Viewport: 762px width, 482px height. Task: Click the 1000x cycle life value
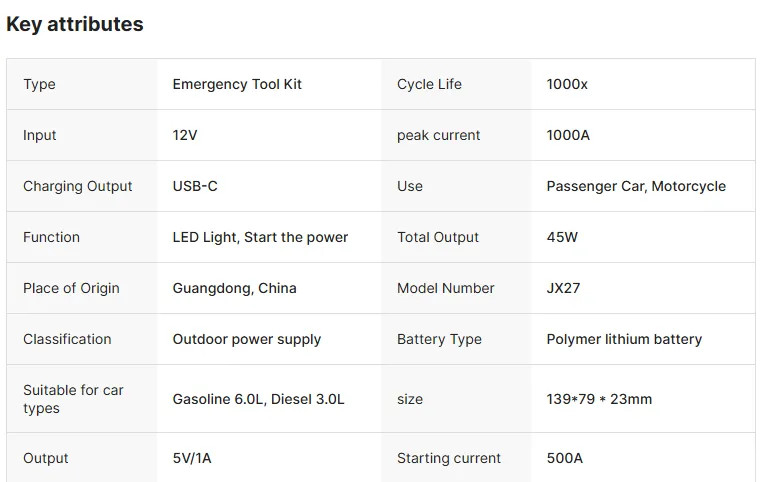coord(567,84)
